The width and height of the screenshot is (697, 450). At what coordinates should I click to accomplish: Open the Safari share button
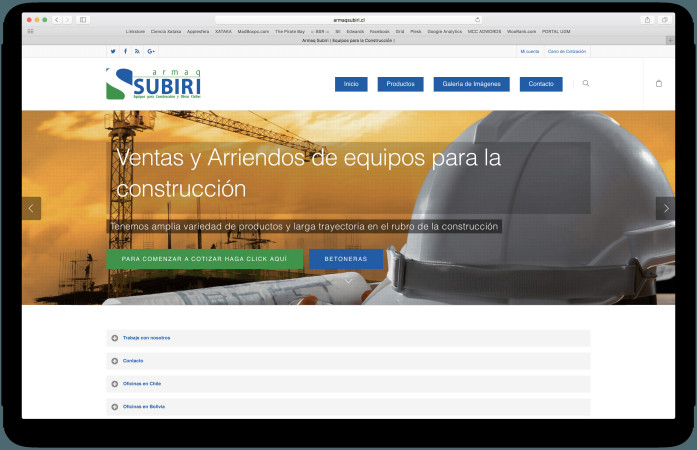pyautogui.click(x=647, y=20)
